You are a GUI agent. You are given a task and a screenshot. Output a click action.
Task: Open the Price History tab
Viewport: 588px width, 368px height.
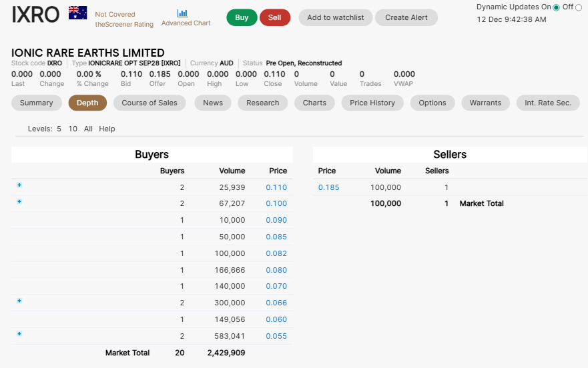click(372, 103)
